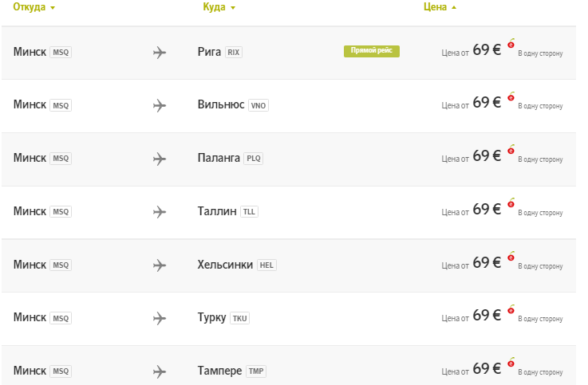This screenshot has height=385, width=588.
Task: Select the Вильнюс 69 € price
Action: tap(487, 103)
